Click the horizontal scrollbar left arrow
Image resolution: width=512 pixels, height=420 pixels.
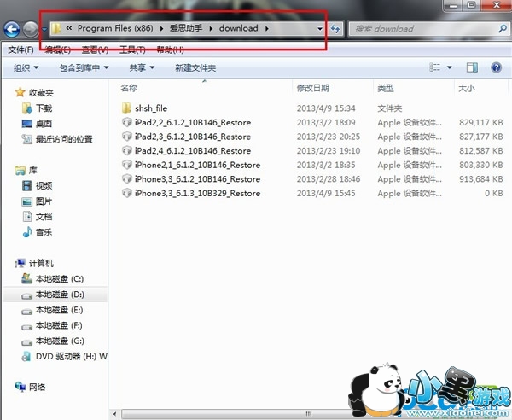tap(114, 414)
